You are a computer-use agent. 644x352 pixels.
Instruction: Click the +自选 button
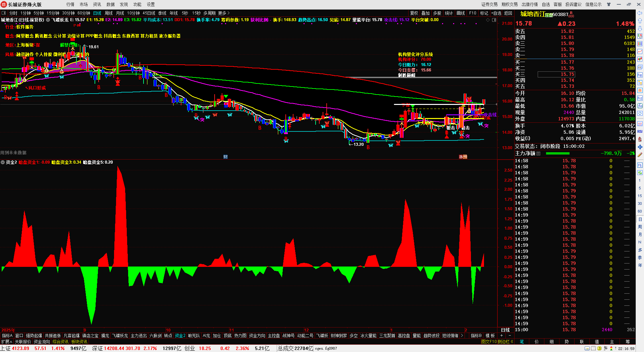click(496, 13)
